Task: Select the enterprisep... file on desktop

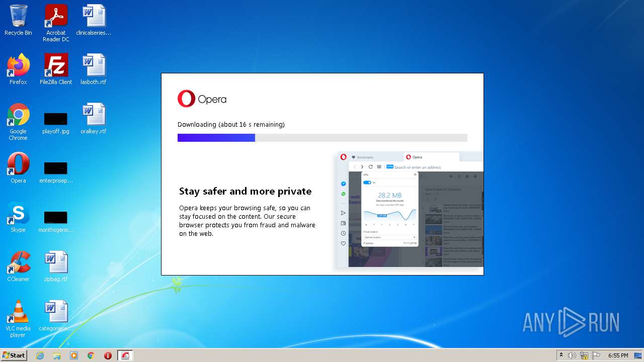Action: [x=56, y=172]
